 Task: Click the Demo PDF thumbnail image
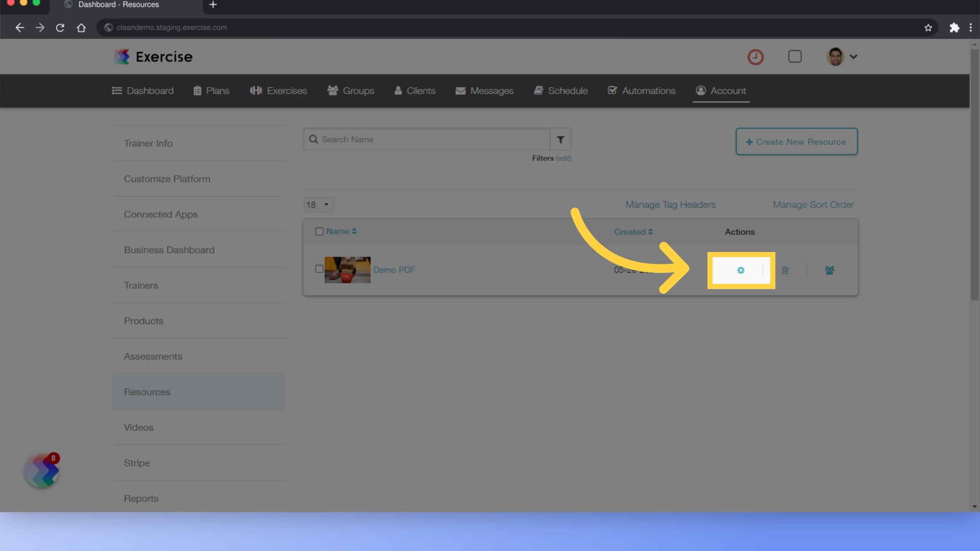[348, 270]
